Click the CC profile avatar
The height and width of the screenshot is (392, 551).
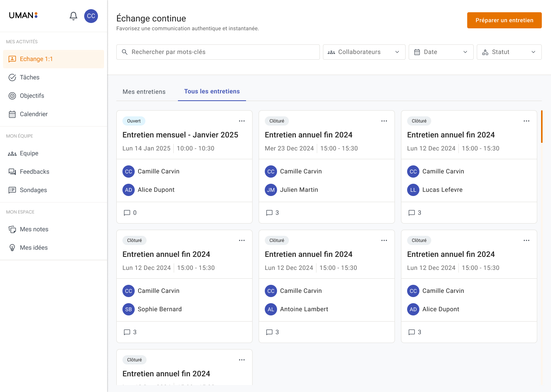(91, 16)
